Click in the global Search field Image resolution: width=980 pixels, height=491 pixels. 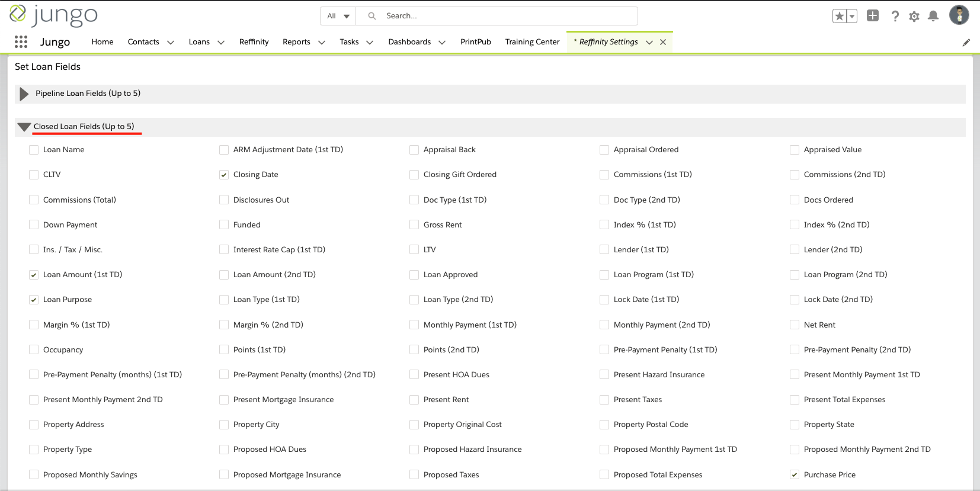pyautogui.click(x=504, y=16)
